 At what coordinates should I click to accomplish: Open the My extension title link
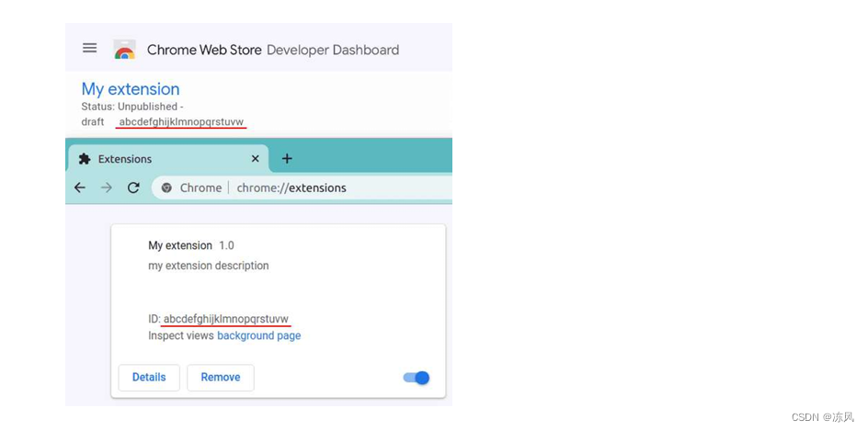click(131, 89)
